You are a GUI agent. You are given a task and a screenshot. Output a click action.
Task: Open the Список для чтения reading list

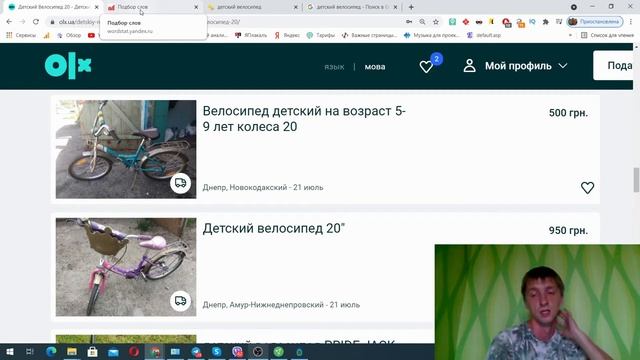point(607,36)
